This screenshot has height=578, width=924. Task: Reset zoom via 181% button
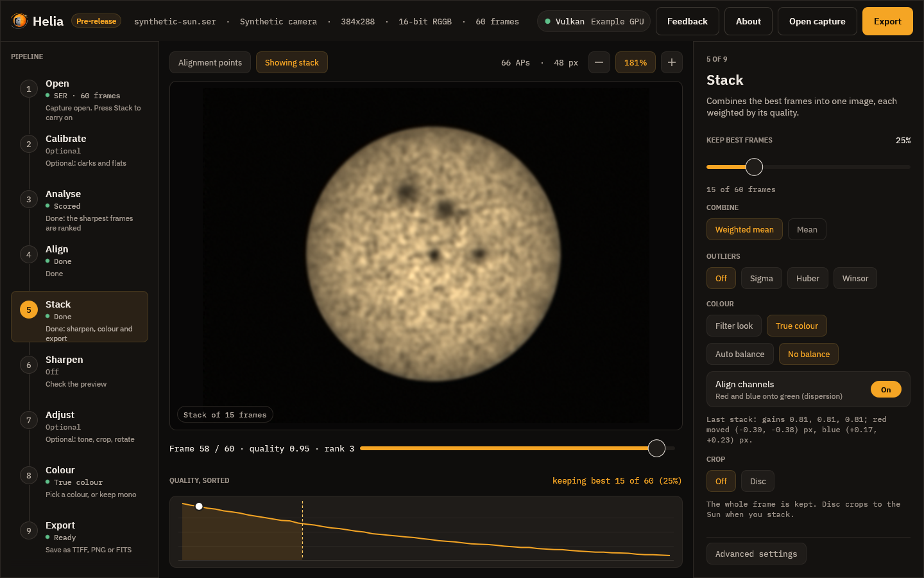(635, 62)
